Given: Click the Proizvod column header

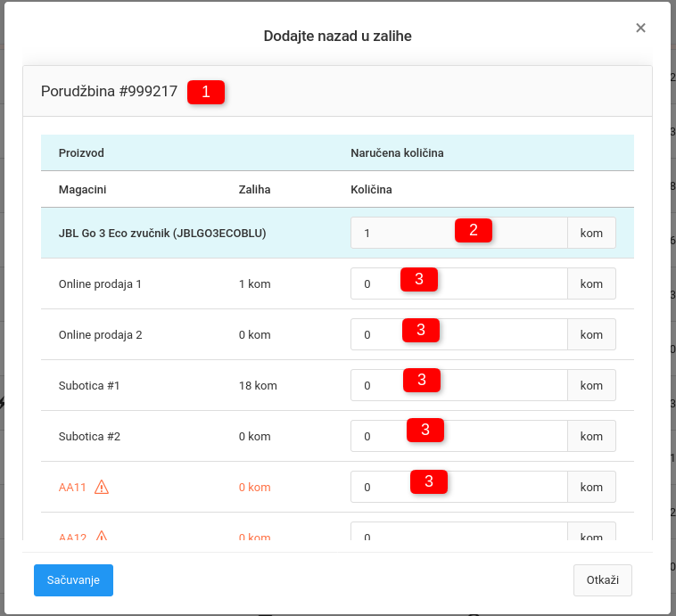Looking at the screenshot, I should pyautogui.click(x=81, y=153).
